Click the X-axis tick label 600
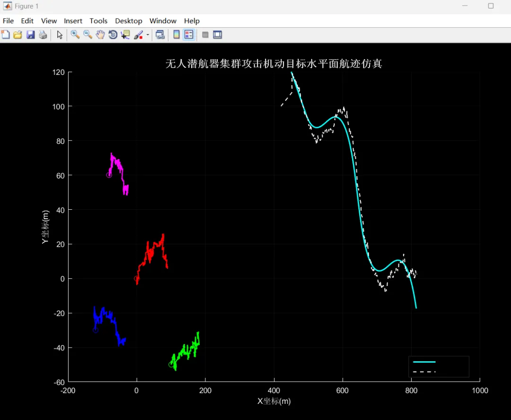The width and height of the screenshot is (511, 420). pyautogui.click(x=343, y=391)
